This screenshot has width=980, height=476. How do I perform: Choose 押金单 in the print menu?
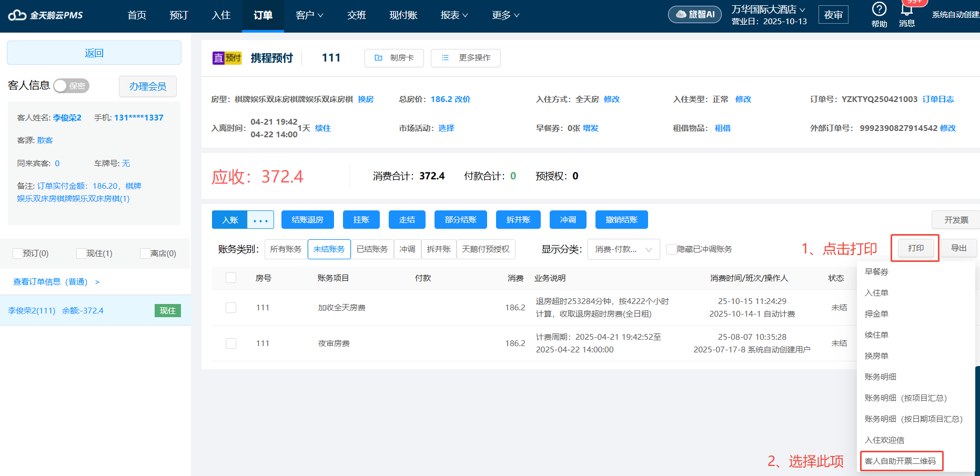(x=876, y=314)
